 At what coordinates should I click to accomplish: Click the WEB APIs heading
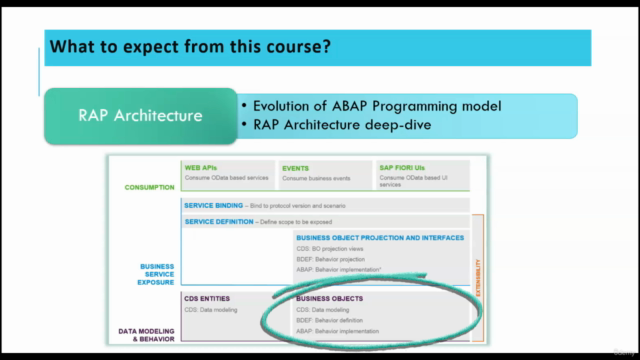(201, 168)
